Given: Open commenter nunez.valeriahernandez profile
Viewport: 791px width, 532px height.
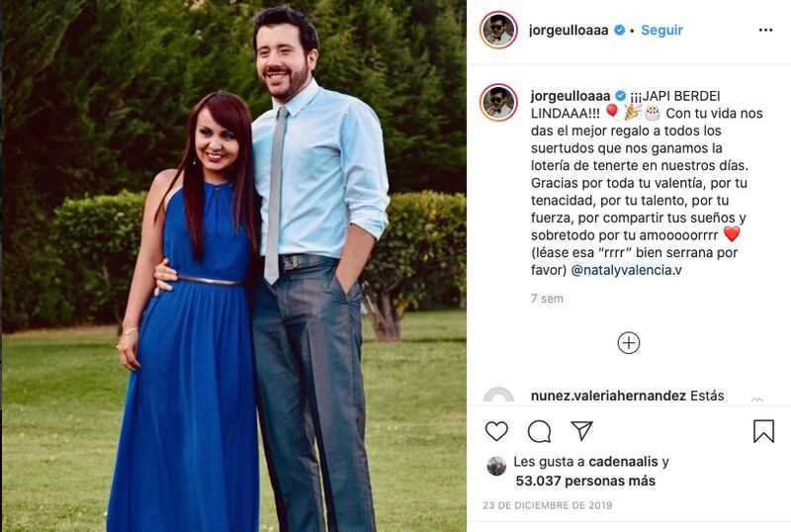Looking at the screenshot, I should click(608, 396).
